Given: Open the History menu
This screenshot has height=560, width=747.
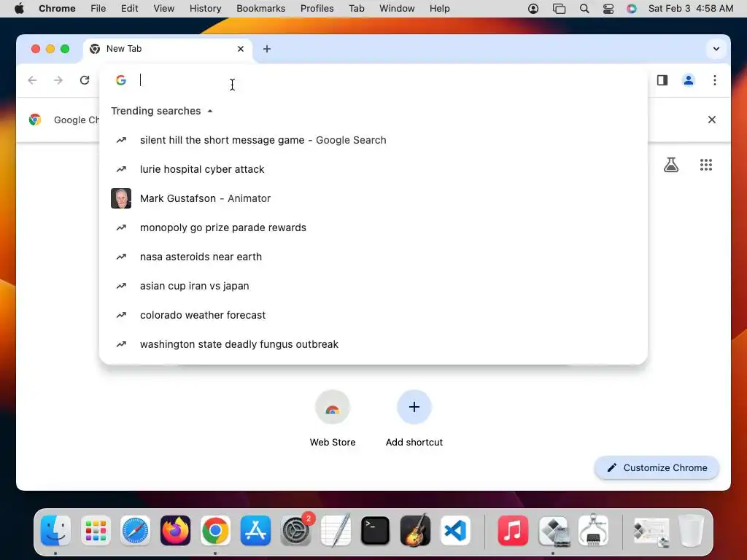Looking at the screenshot, I should coord(205,9).
